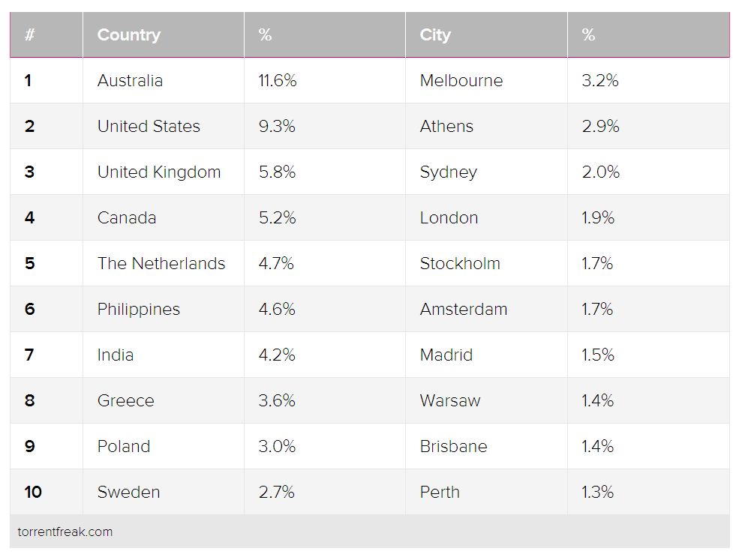
Task: Select the Canada country cell
Action: (x=127, y=218)
